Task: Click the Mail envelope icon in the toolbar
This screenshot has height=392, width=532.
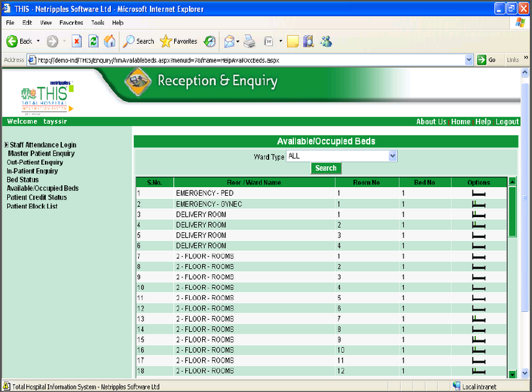Action: click(x=229, y=41)
